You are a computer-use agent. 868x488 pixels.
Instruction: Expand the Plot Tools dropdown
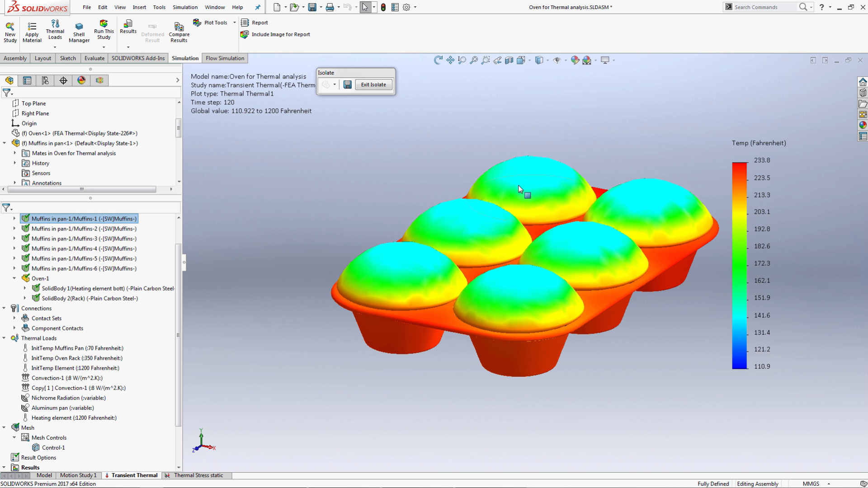234,23
